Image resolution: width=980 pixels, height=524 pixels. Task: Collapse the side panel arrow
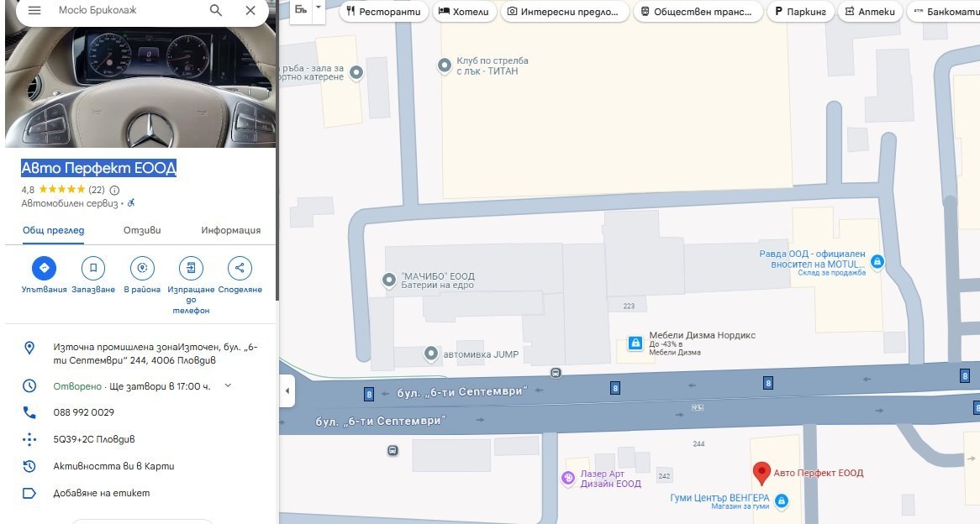point(287,391)
